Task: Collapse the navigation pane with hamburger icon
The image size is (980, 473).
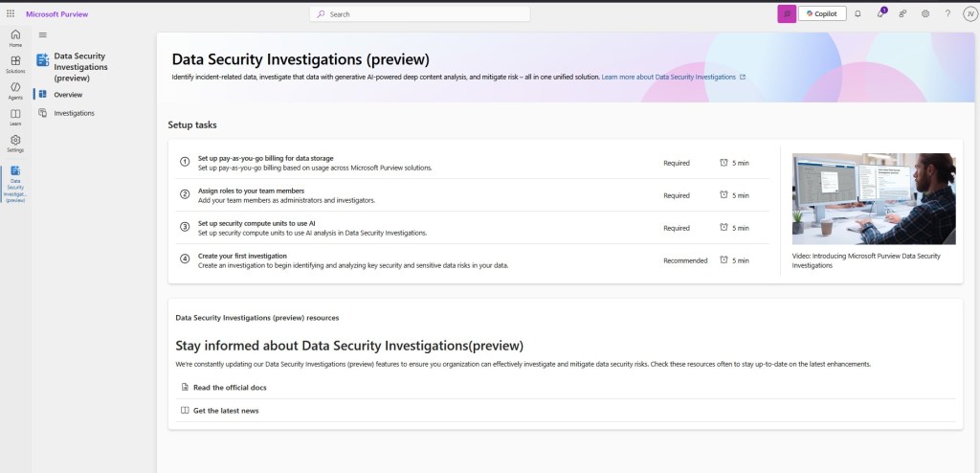Action: coord(42,34)
